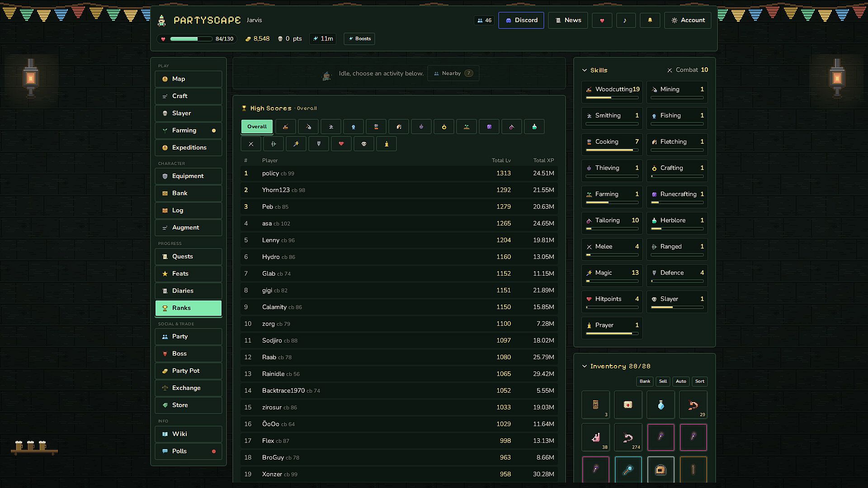Image resolution: width=868 pixels, height=488 pixels.
Task: Select the cyan-bordered staff inventory item
Action: coord(628,470)
